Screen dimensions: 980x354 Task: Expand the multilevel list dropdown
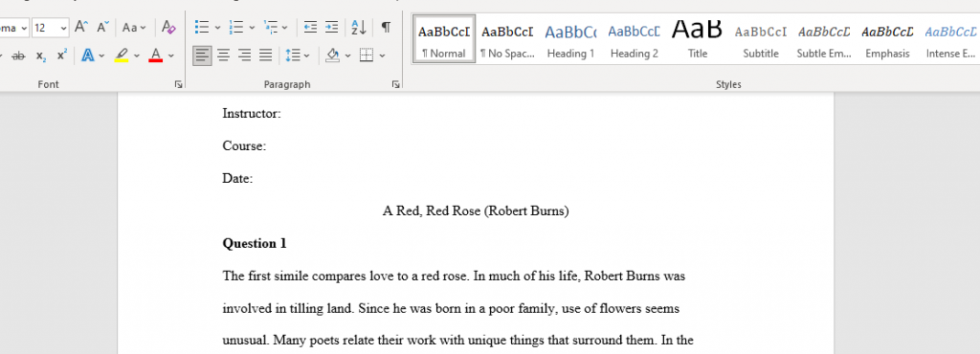point(285,28)
